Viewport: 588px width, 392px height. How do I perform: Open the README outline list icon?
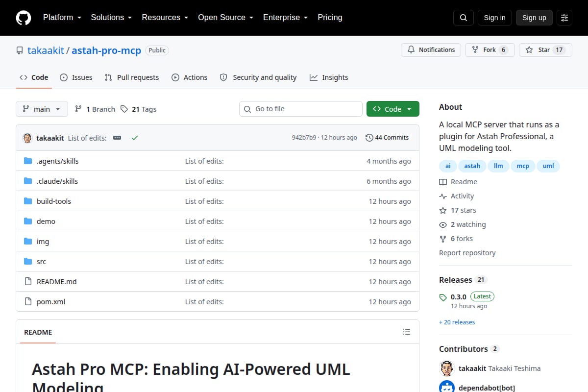tap(406, 332)
